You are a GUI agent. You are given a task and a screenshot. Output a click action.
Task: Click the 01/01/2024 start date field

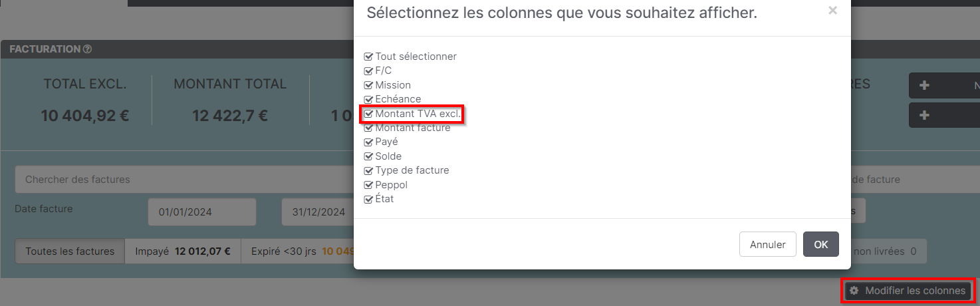(x=202, y=212)
